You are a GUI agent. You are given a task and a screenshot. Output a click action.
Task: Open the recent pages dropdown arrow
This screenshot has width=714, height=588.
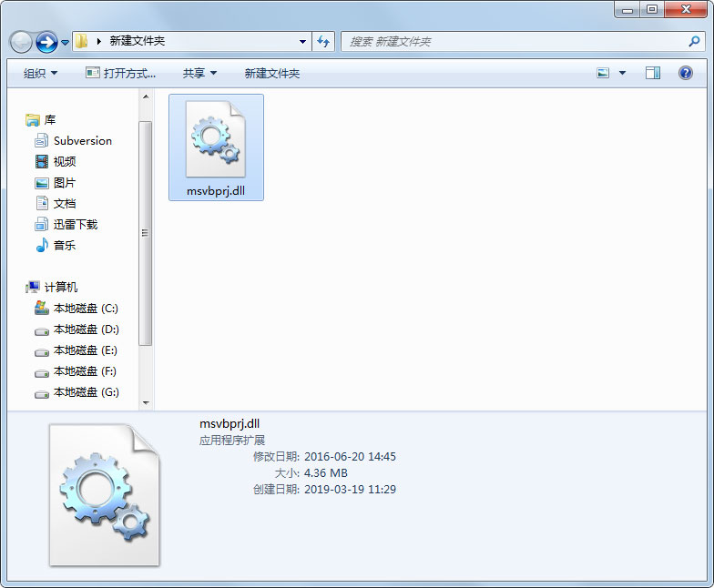(x=66, y=42)
